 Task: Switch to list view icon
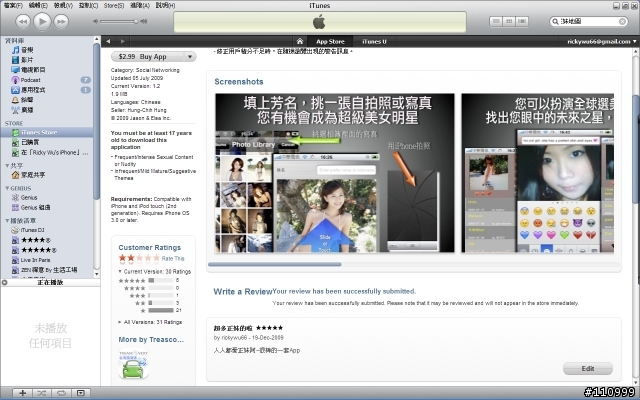(496, 21)
